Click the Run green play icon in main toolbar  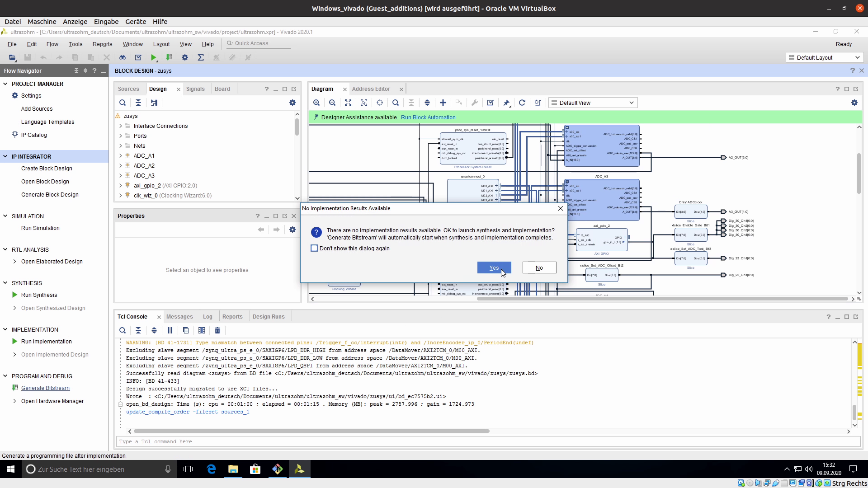click(x=154, y=57)
